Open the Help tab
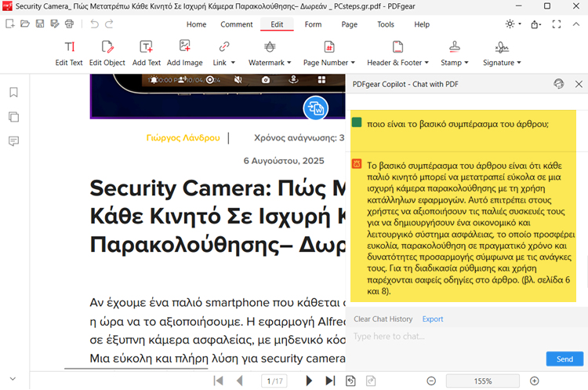The image size is (588, 390). point(422,24)
